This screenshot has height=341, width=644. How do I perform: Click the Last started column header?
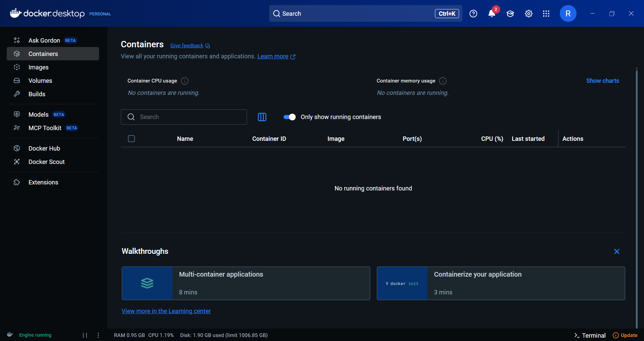528,139
